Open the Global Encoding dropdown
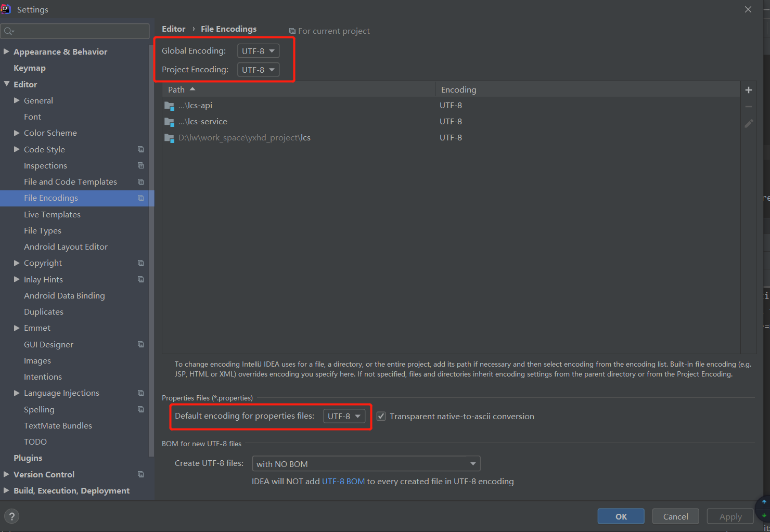770x532 pixels. 259,51
